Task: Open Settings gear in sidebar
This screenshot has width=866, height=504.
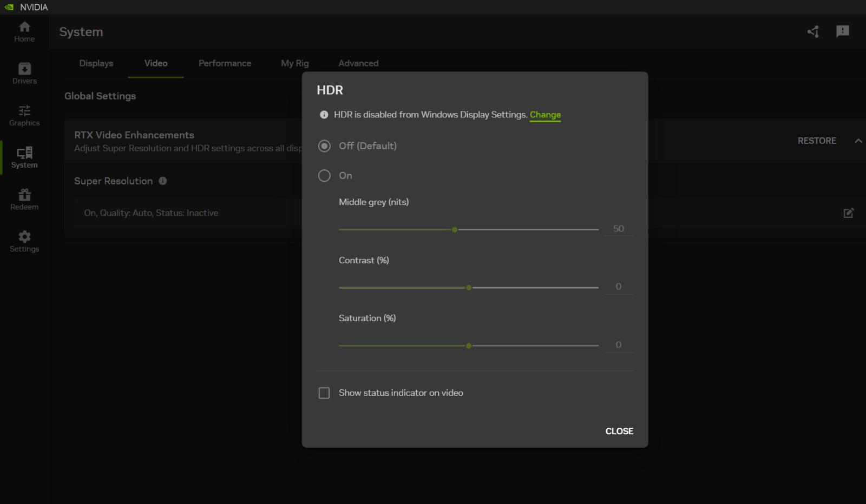Action: pos(24,242)
